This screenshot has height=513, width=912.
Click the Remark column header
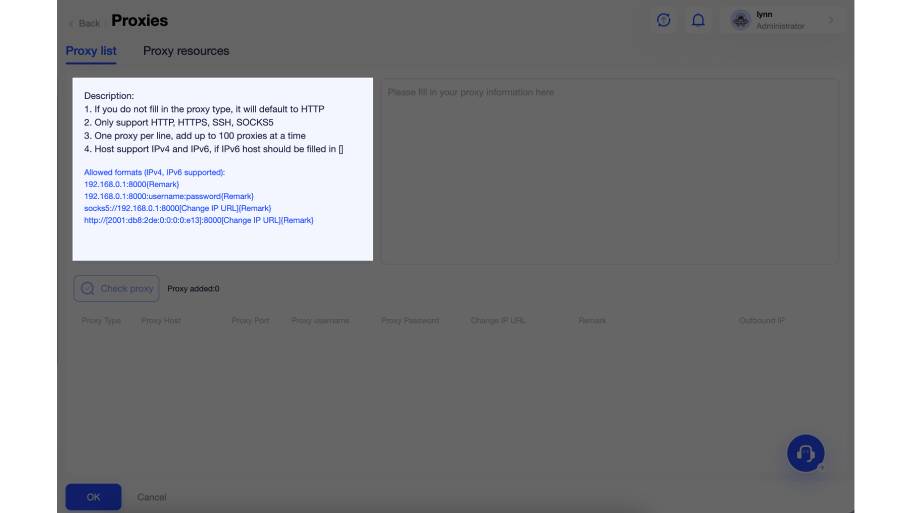(x=592, y=320)
